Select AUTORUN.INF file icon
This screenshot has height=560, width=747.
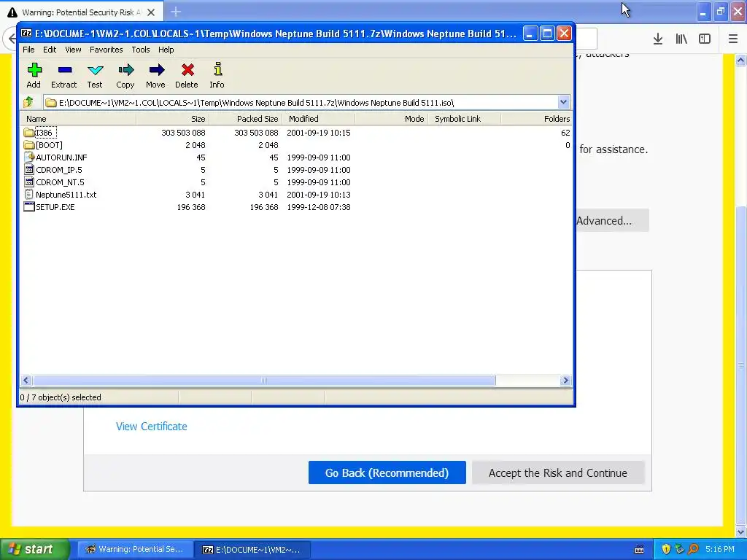29,157
